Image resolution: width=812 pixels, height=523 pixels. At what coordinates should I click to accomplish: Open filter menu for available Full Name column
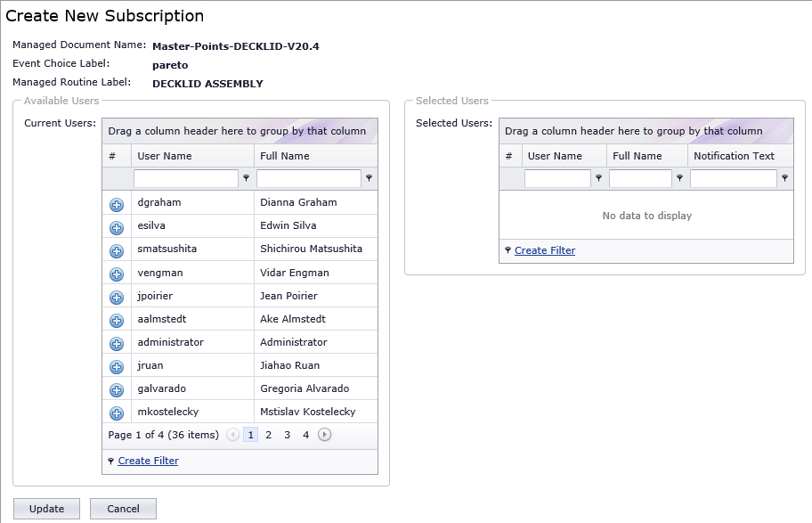tap(369, 178)
